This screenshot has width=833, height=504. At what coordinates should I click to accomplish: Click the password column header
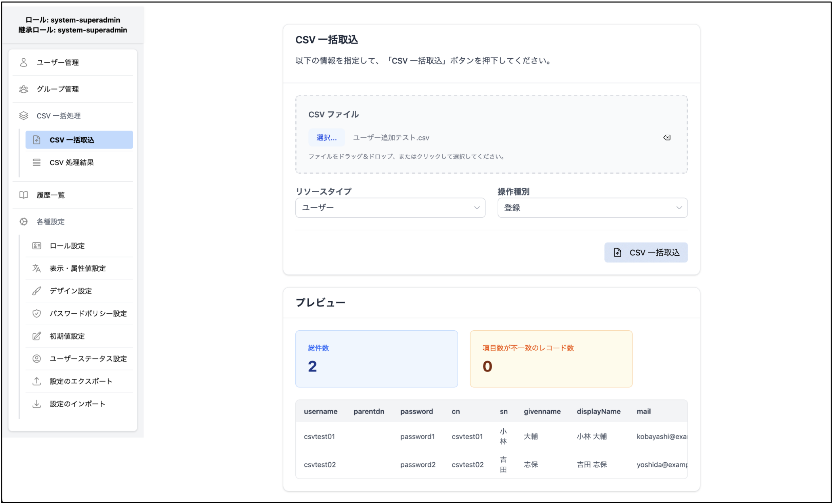[x=416, y=411]
